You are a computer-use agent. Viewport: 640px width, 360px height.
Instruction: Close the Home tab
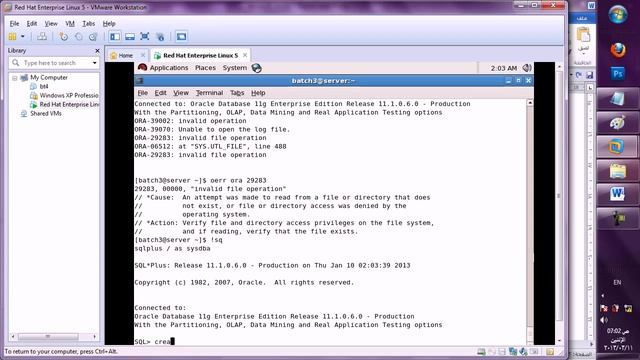[143, 55]
